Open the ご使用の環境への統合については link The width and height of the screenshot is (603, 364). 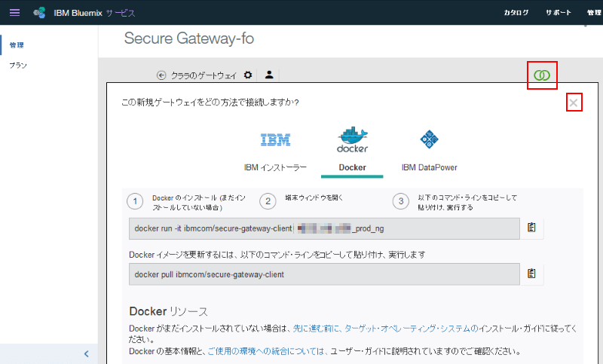[x=268, y=351]
